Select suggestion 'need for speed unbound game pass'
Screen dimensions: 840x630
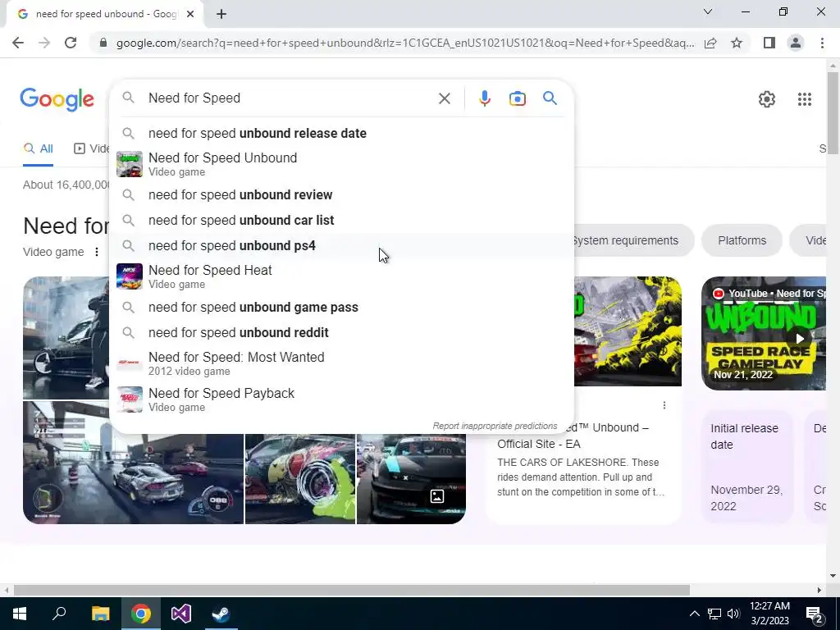click(x=342, y=308)
